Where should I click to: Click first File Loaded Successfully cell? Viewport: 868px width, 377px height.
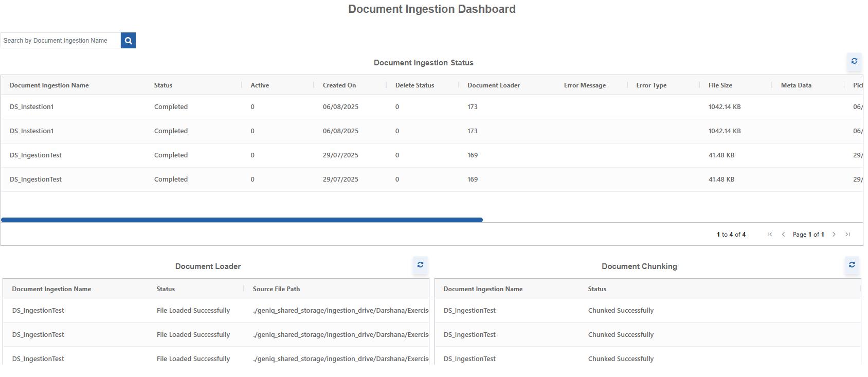pos(193,311)
